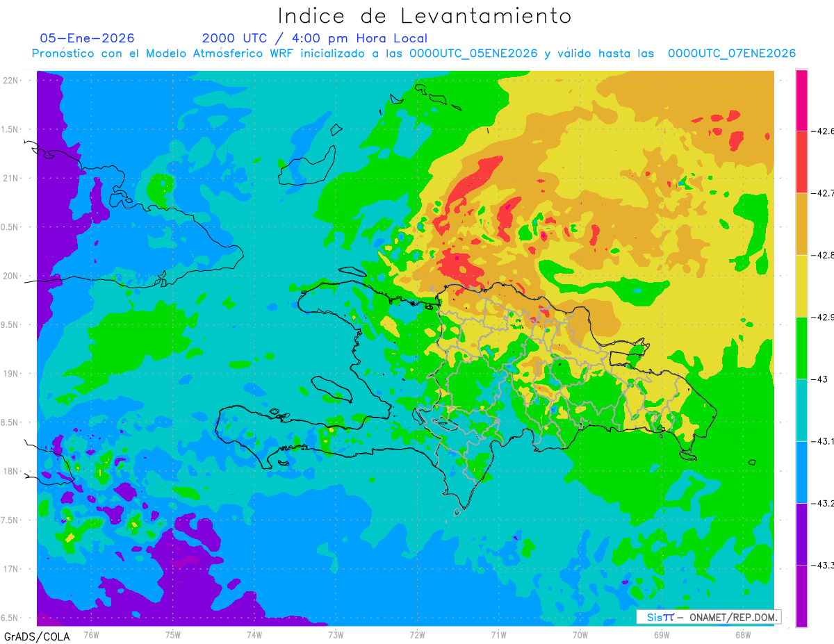Click the '18N' latitude label
Image resolution: width=834 pixels, height=644 pixels.
[x=10, y=471]
